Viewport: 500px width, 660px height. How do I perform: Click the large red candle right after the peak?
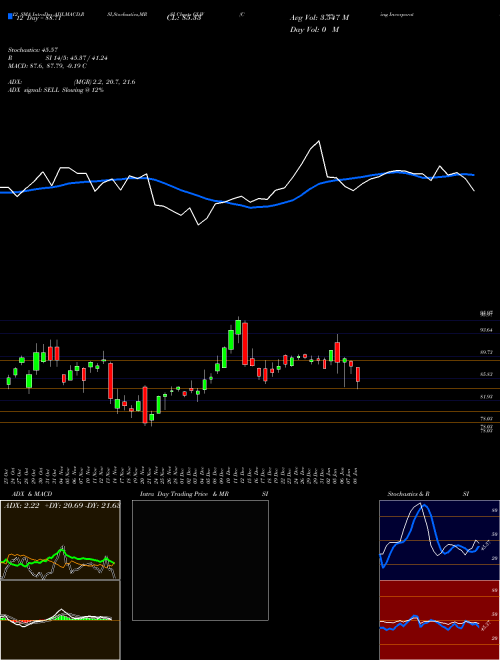[x=245, y=343]
